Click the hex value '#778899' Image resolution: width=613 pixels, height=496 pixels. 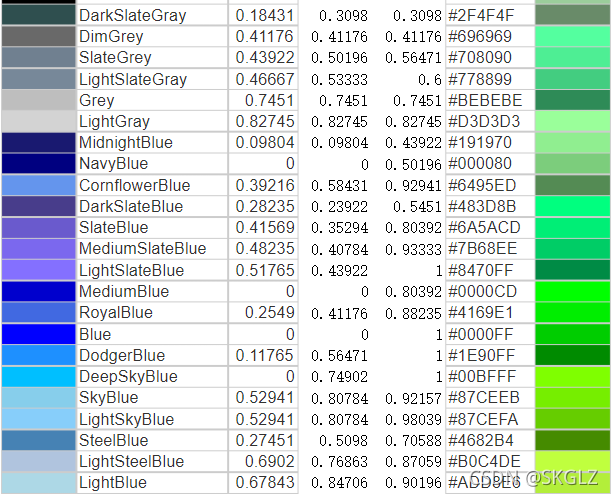point(480,79)
